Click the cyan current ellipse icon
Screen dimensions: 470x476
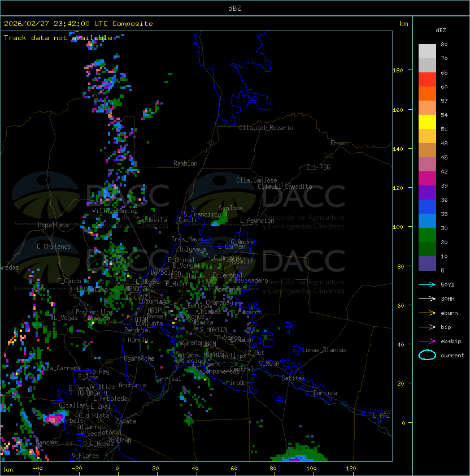pyautogui.click(x=427, y=355)
